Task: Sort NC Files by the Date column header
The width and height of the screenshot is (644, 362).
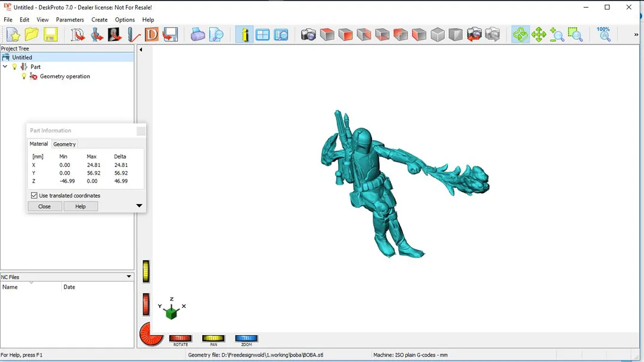Action: click(98, 287)
